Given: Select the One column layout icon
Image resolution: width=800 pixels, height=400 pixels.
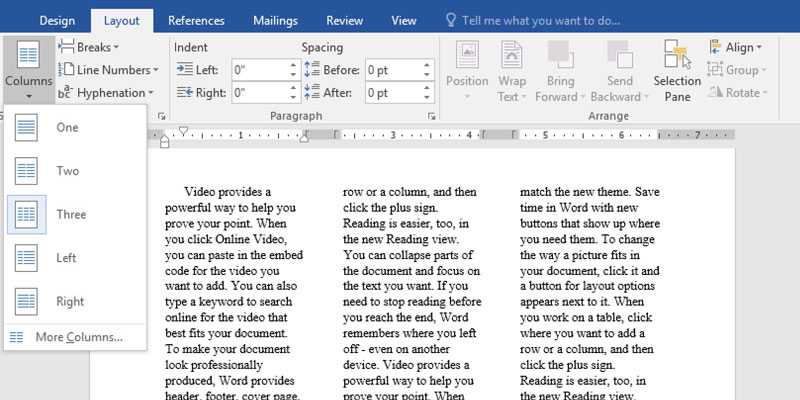Looking at the screenshot, I should point(27,128).
